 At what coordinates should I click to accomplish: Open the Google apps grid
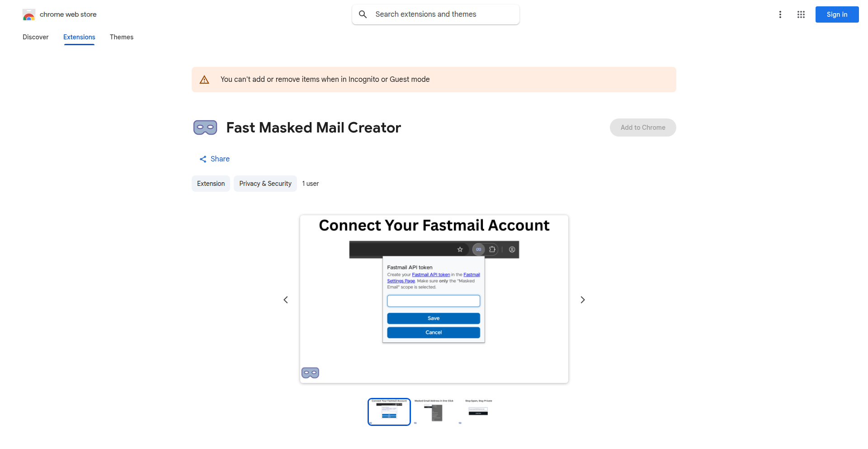click(801, 14)
